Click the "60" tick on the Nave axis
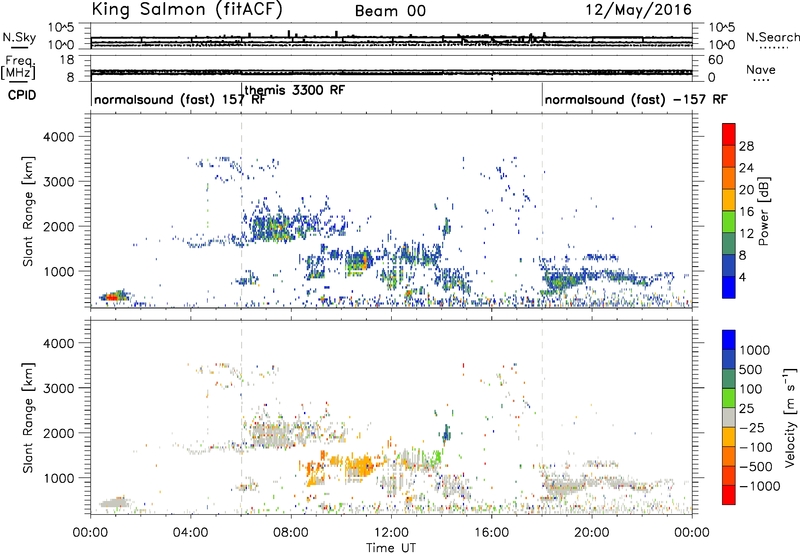This screenshot has height=554, width=800. pyautogui.click(x=715, y=60)
